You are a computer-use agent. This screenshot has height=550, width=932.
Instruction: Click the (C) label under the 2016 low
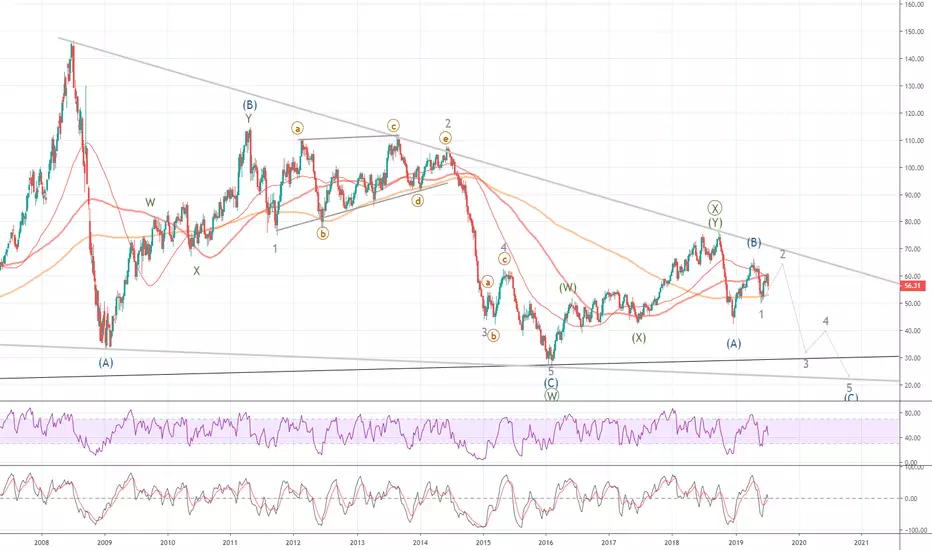(x=551, y=383)
